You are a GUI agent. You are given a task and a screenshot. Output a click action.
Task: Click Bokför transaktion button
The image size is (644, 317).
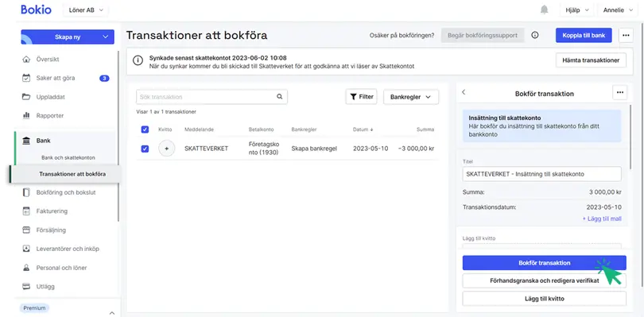544,263
